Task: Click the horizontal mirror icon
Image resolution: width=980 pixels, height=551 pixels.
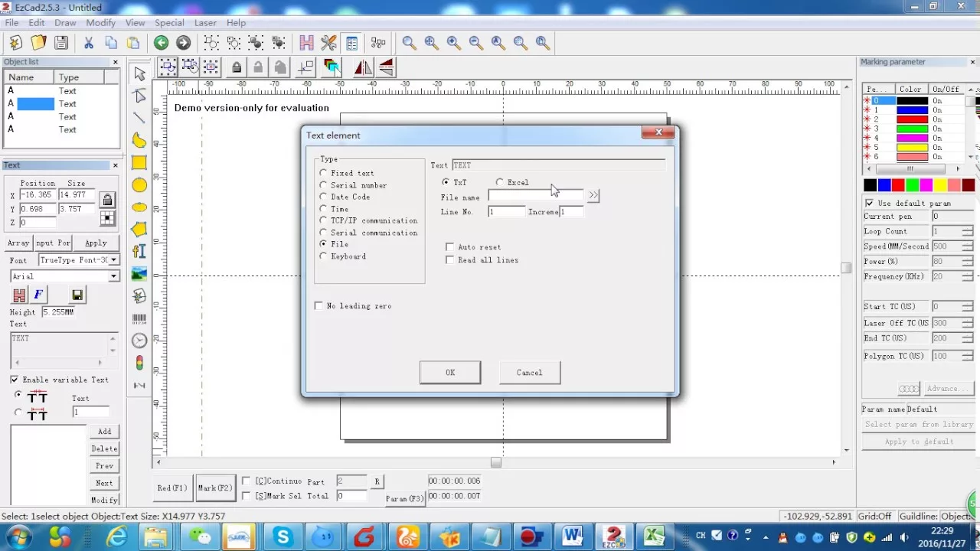Action: point(363,67)
